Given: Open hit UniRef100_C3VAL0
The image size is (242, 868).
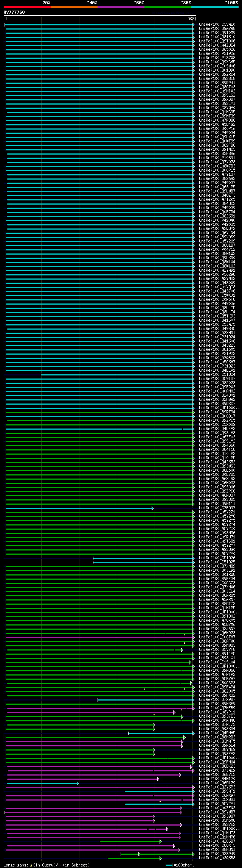Looking at the screenshot, I should 217,24.
